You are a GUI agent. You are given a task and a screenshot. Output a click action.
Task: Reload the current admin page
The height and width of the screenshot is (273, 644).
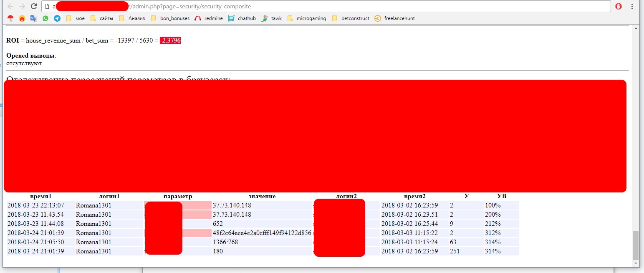34,6
